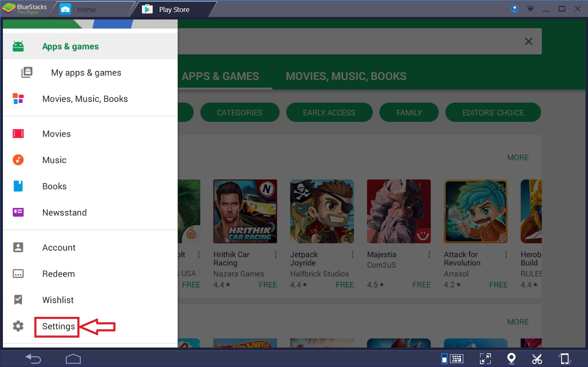Click the 'Halfbrick Studios' developer text
Image resolution: width=588 pixels, height=367 pixels.
[x=319, y=274]
